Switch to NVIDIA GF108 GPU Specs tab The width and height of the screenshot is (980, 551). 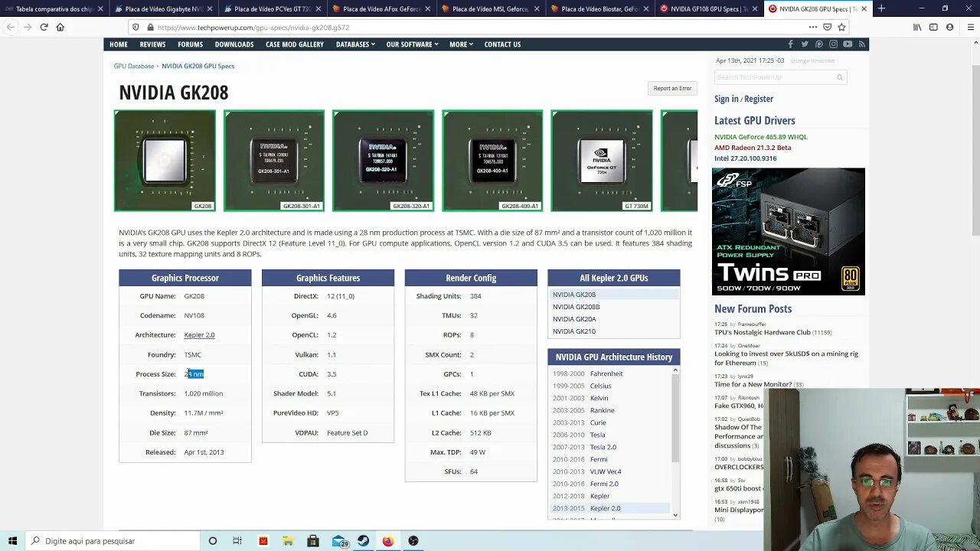pyautogui.click(x=710, y=9)
